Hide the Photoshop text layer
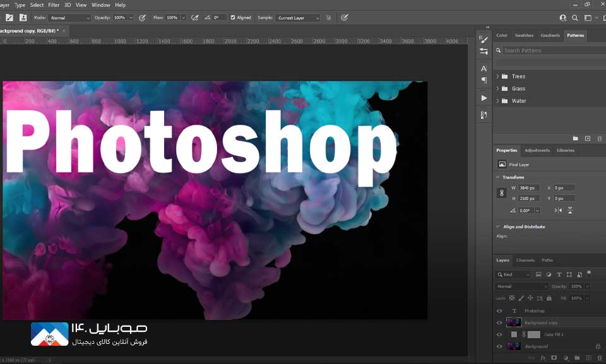Screen dimensions: 606x364 click(499, 310)
